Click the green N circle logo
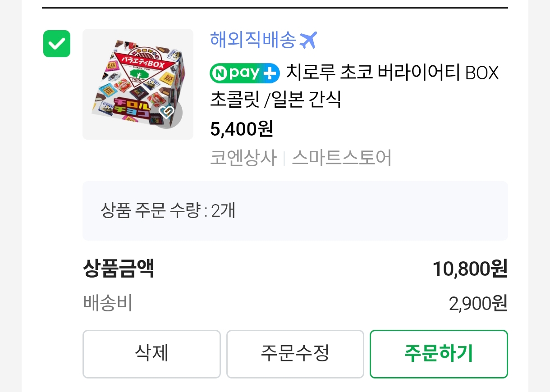Viewport: 550px width, 392px height. 219,73
